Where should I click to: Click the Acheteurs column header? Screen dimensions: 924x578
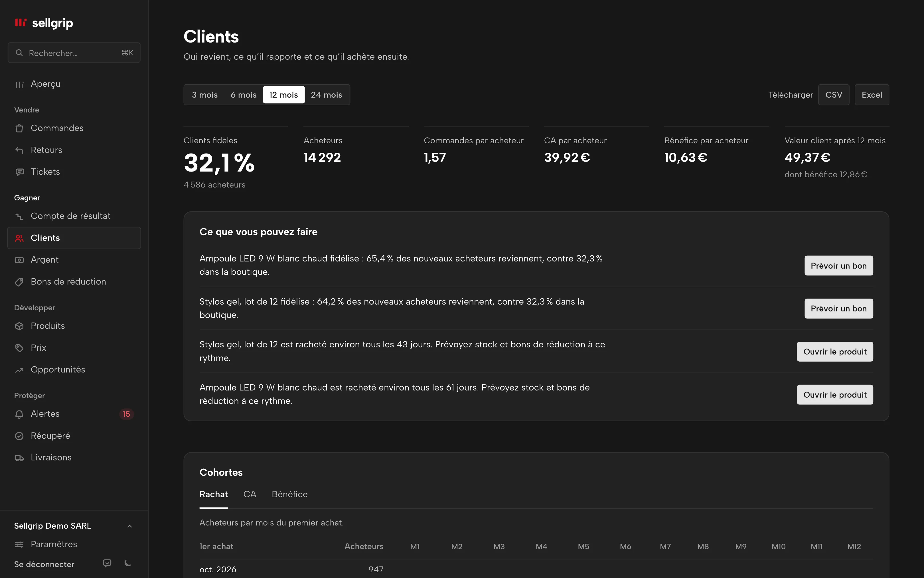coord(364,546)
